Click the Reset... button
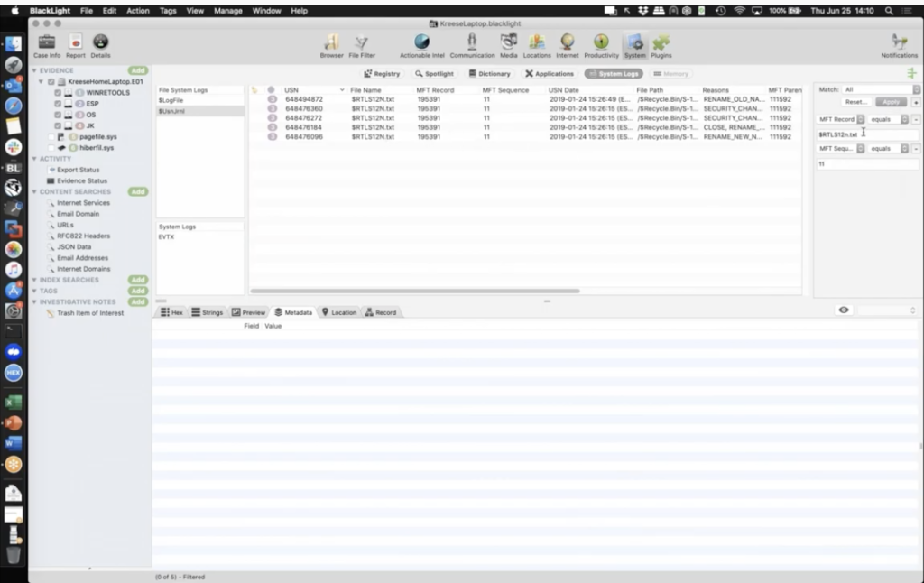Image resolution: width=924 pixels, height=583 pixels. [x=855, y=102]
